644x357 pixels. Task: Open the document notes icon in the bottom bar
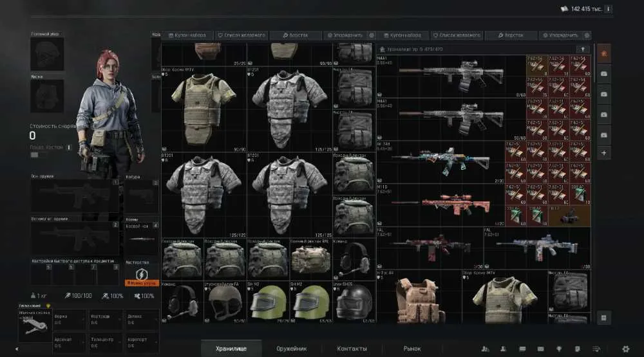[x=578, y=349]
